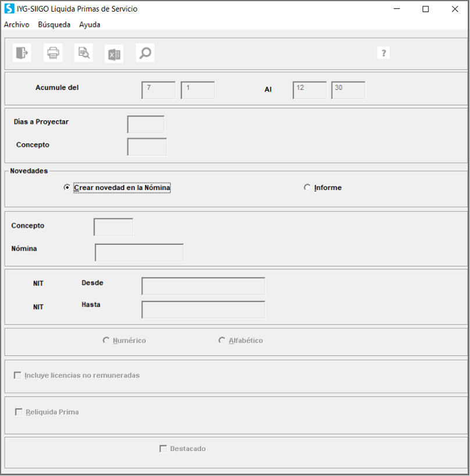Export to Excel using the spreadsheet icon
The width and height of the screenshot is (470, 476).
point(114,54)
